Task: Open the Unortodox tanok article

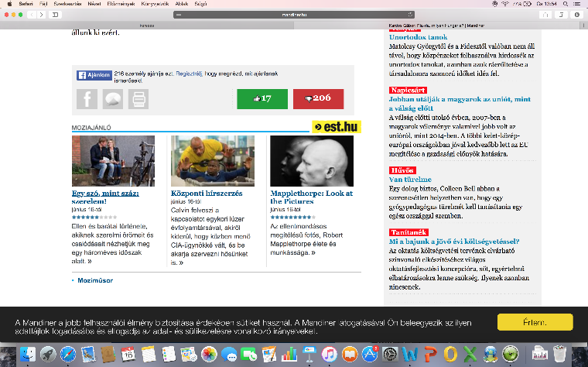Action: click(418, 37)
